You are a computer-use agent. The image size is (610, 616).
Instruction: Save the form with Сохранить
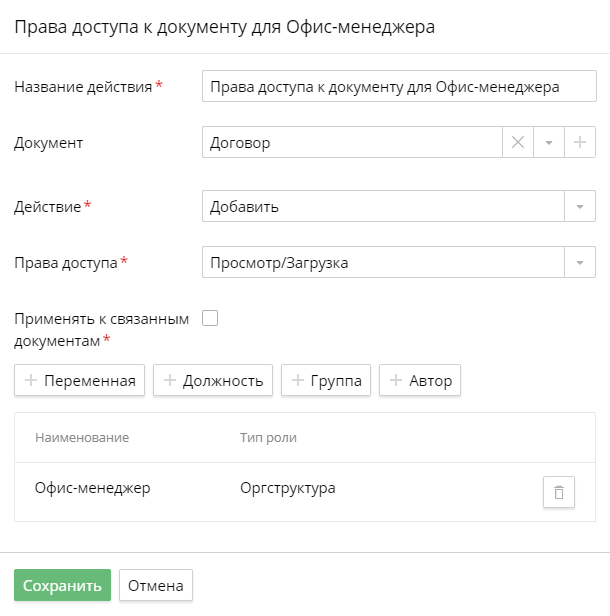[x=62, y=585]
